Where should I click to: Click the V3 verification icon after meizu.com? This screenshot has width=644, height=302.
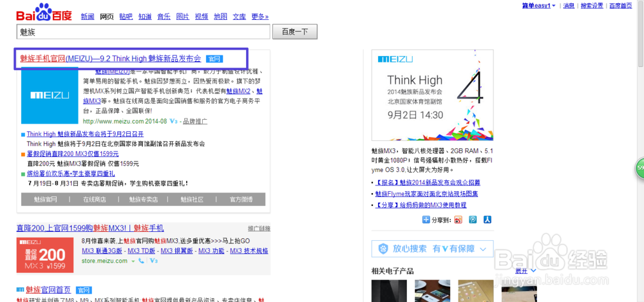(x=173, y=122)
